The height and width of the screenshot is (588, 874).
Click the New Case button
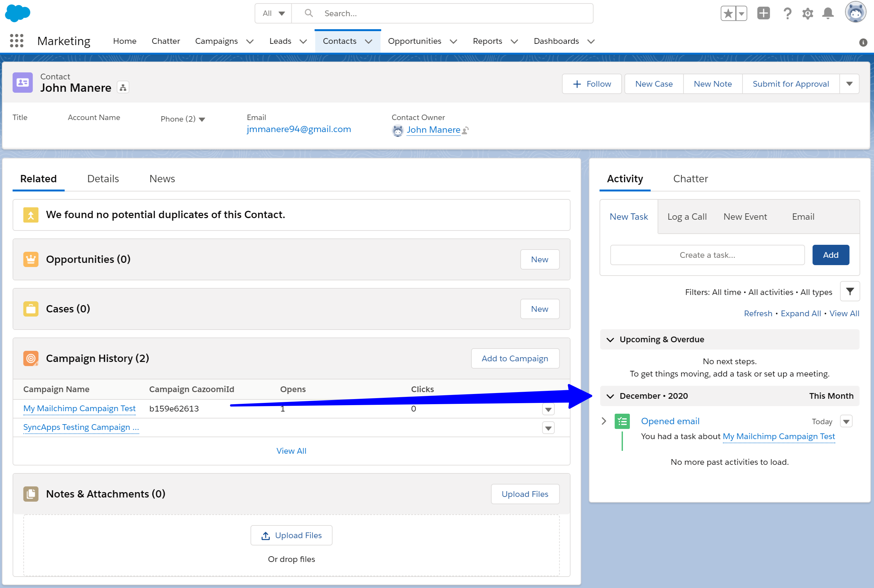(654, 84)
